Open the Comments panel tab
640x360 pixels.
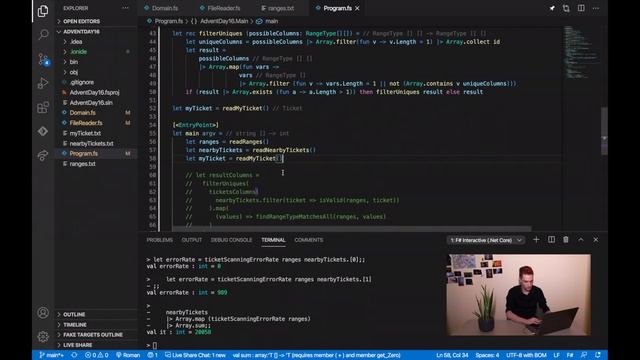309,240
